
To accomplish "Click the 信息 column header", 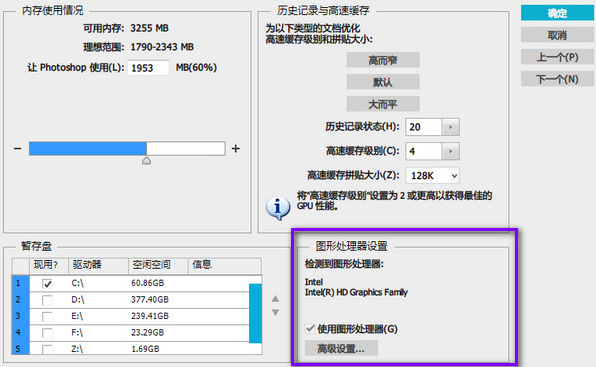I will 225,265.
